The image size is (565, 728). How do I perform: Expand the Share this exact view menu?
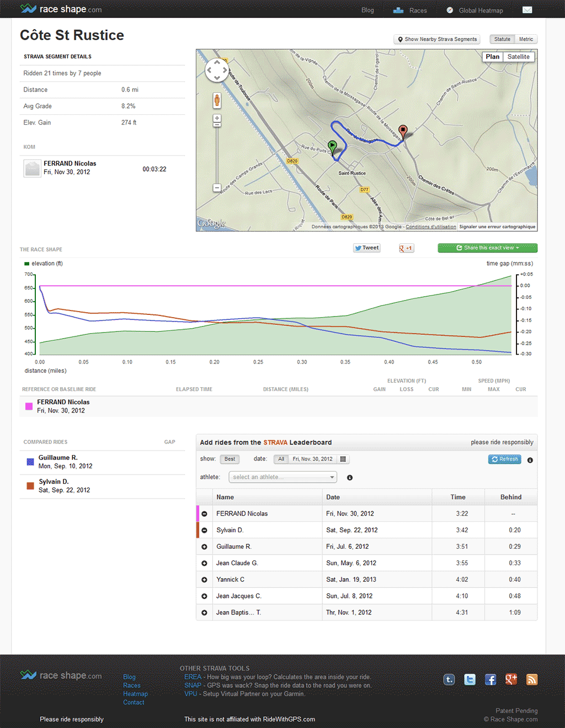tap(488, 248)
